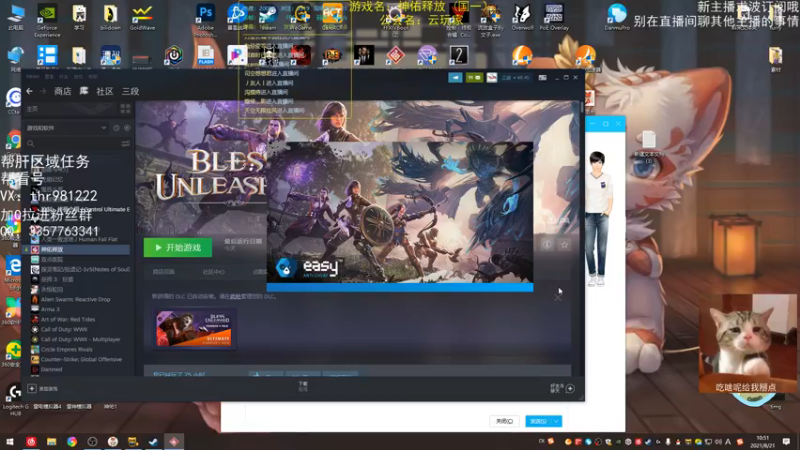Click the library search field
The image size is (800, 450).
click(x=71, y=144)
